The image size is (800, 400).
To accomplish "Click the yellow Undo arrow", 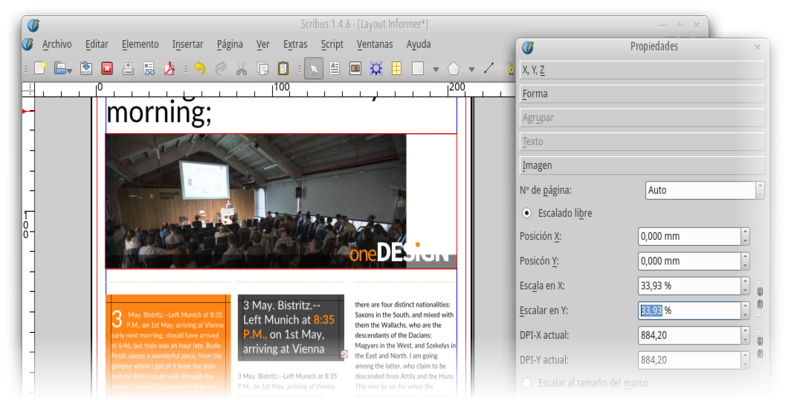I will [x=199, y=68].
